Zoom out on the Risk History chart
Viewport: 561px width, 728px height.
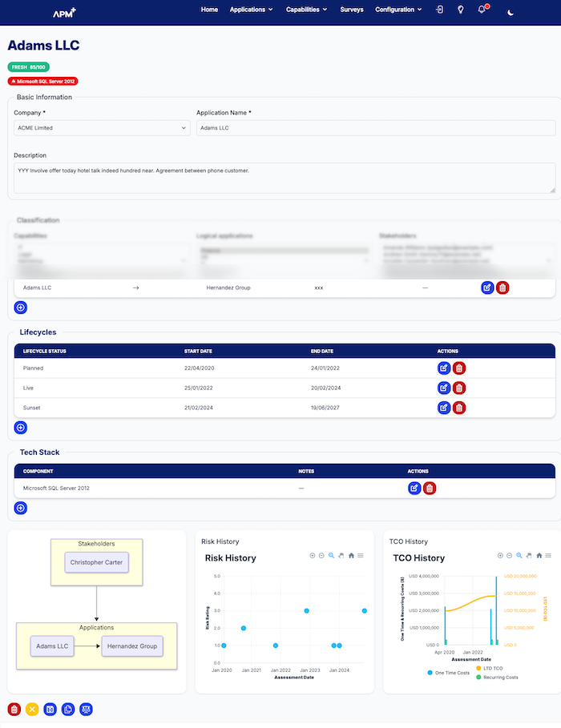click(321, 556)
